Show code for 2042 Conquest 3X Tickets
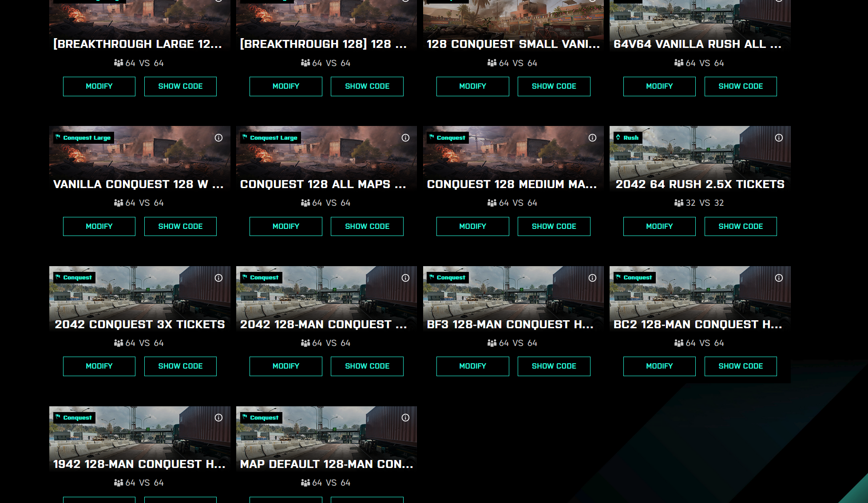The image size is (868, 503). [180, 366]
